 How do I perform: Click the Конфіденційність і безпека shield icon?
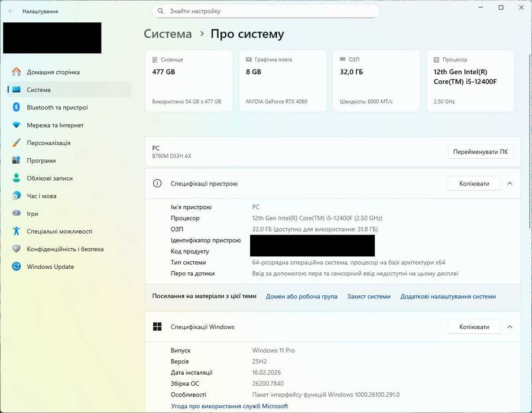17,249
